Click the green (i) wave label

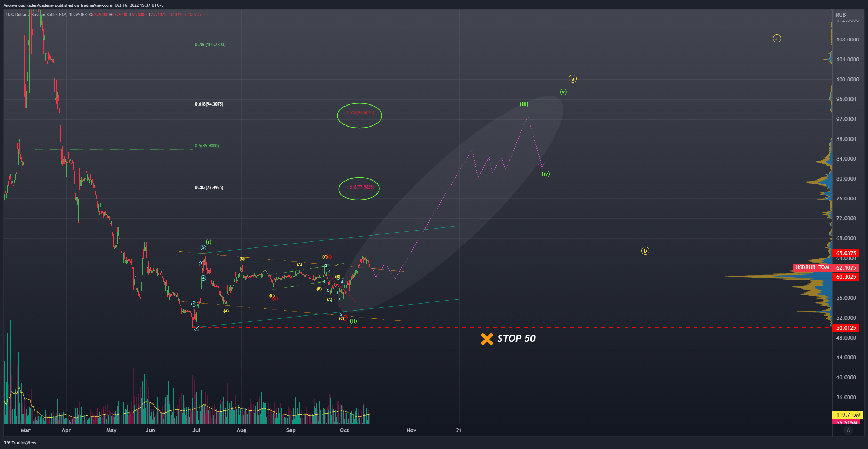pos(208,241)
